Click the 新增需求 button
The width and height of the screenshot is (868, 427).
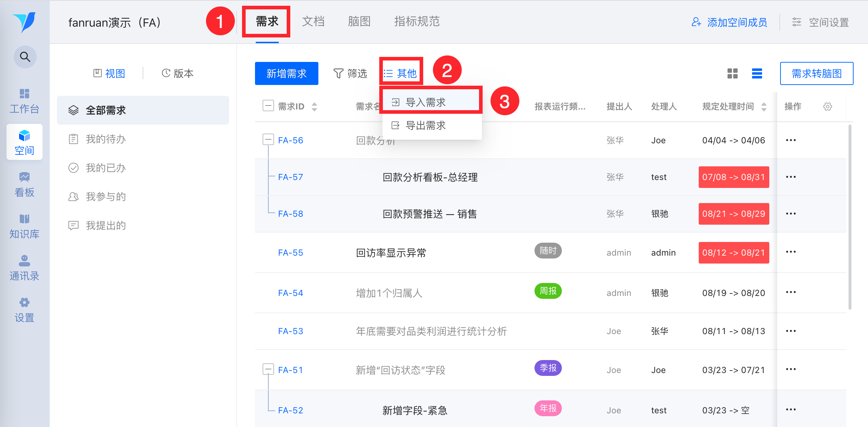click(x=286, y=73)
